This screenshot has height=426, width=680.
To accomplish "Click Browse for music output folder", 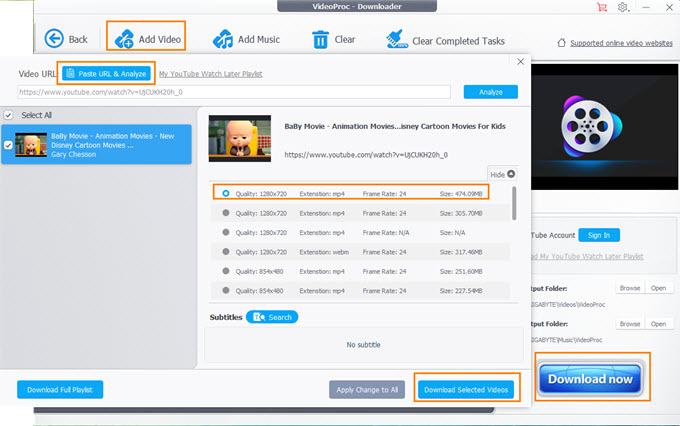I will tap(630, 324).
